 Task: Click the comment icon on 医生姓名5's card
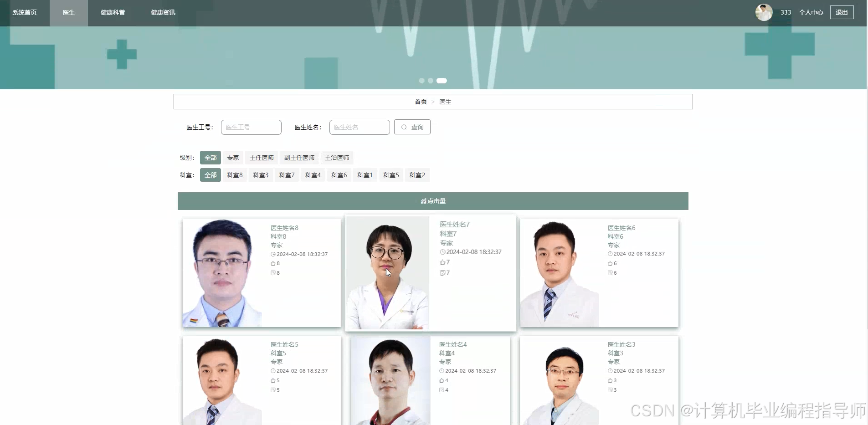(x=272, y=390)
